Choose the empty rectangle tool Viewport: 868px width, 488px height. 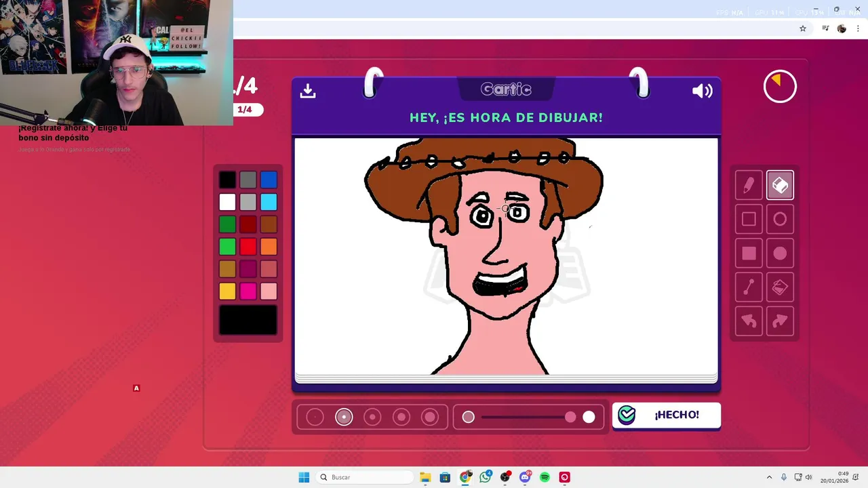pyautogui.click(x=749, y=219)
